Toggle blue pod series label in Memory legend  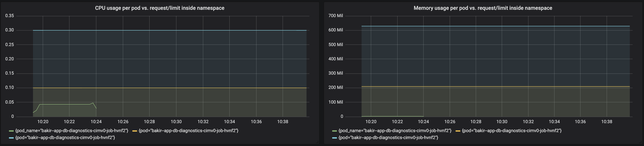388,138
